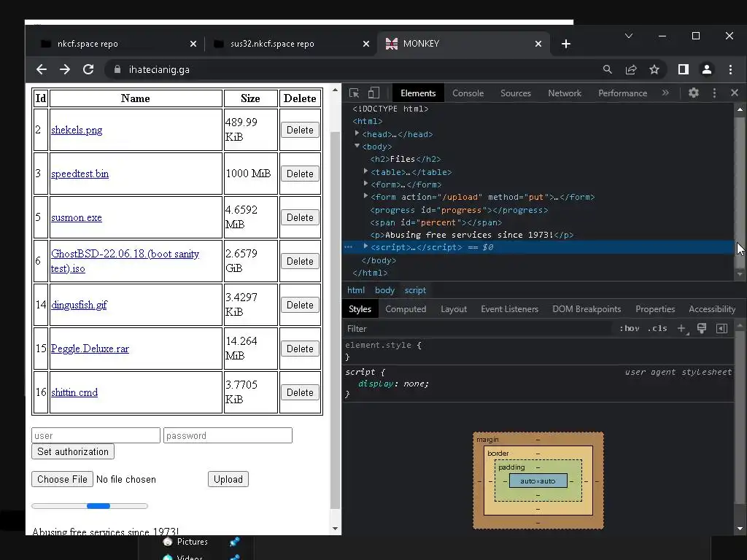Select the body breadcrumb in DevTools
This screenshot has width=747, height=560.
(x=384, y=290)
